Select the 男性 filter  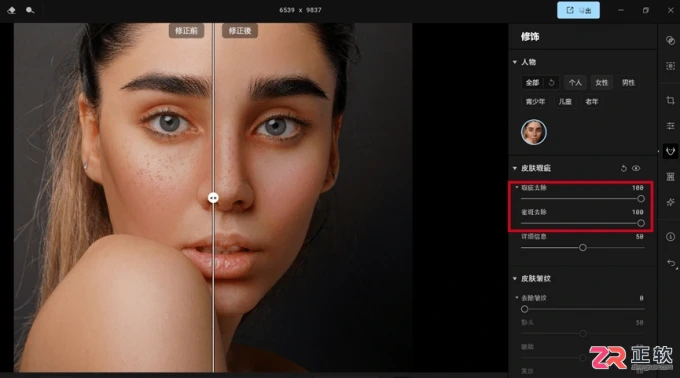[628, 82]
